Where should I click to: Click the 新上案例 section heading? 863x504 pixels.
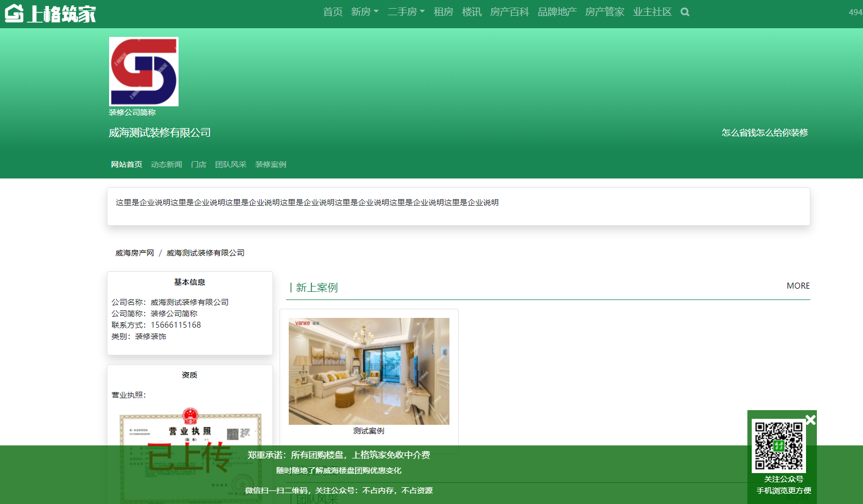317,288
